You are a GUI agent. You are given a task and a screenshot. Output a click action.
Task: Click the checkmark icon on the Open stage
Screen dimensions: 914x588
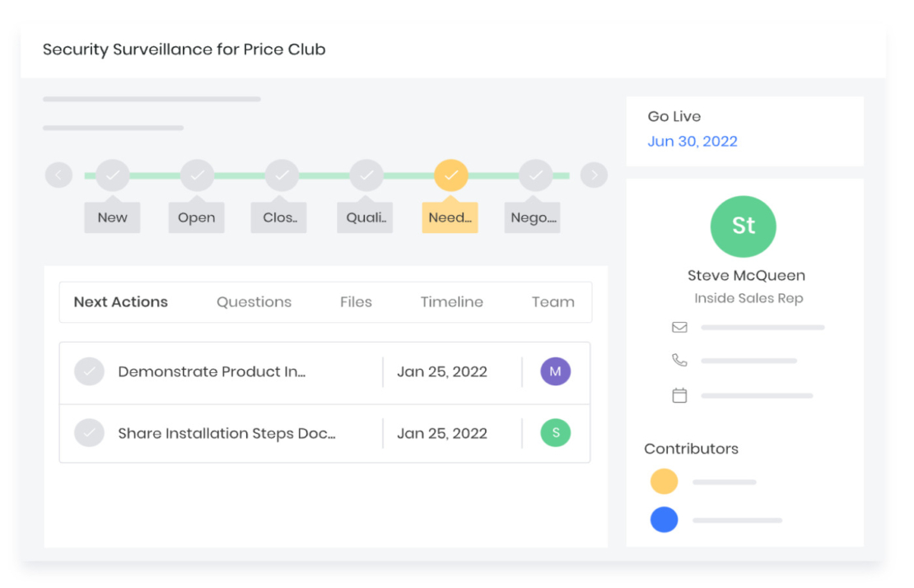click(x=197, y=175)
